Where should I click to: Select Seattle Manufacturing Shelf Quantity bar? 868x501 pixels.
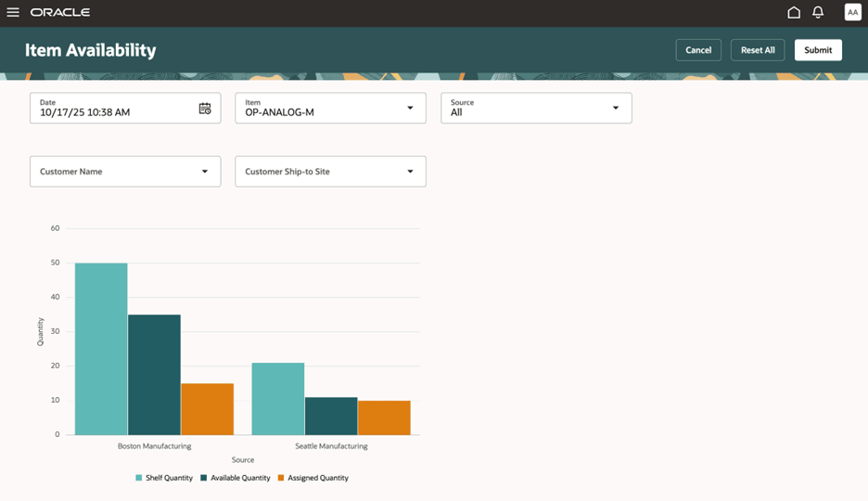(x=278, y=399)
